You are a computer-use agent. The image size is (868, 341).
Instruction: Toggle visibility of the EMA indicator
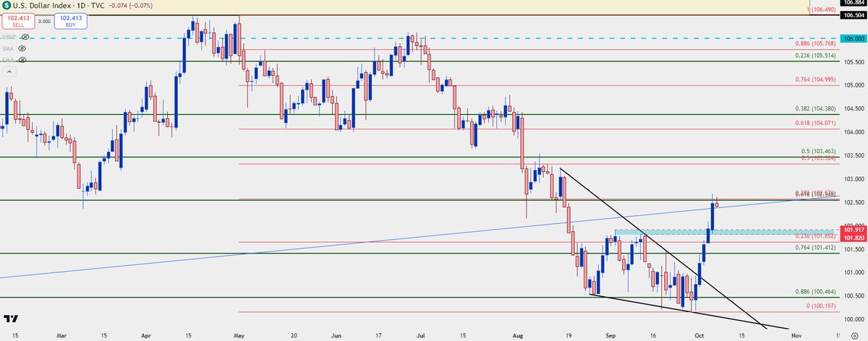coord(22,60)
